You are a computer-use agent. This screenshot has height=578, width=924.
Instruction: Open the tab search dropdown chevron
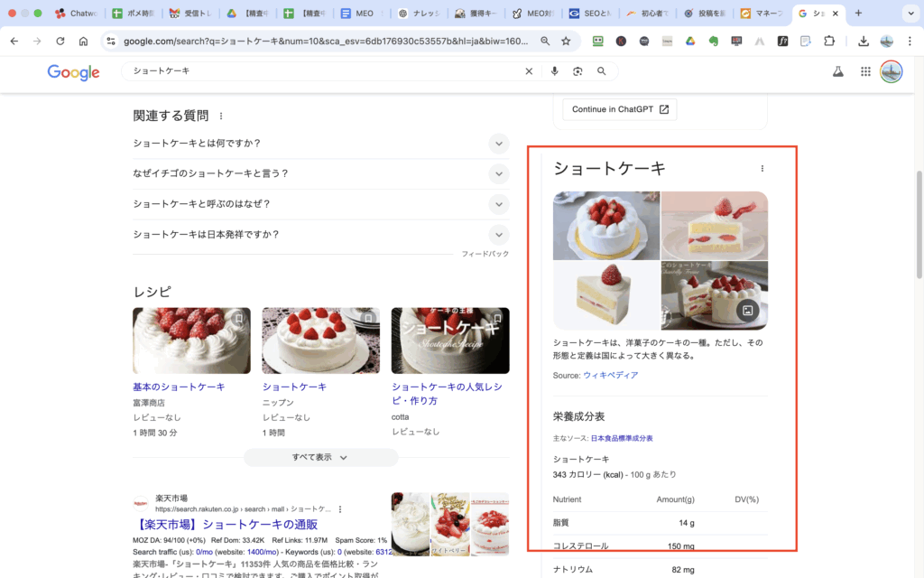click(x=910, y=13)
